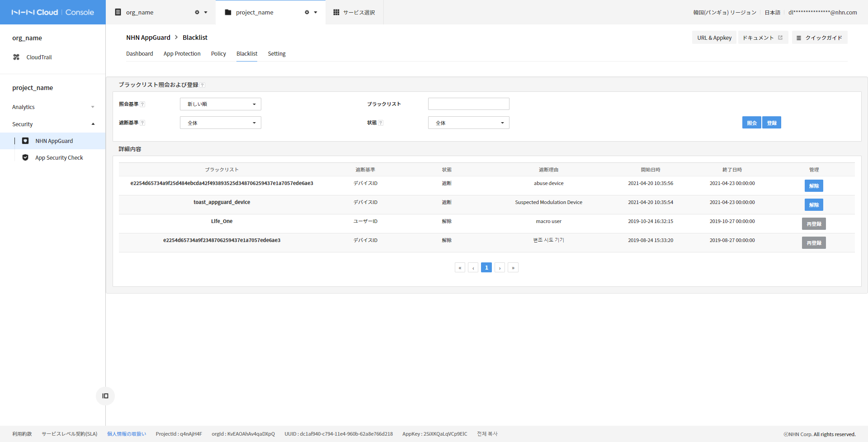Click the 登録 button
The image size is (868, 442).
pos(772,123)
